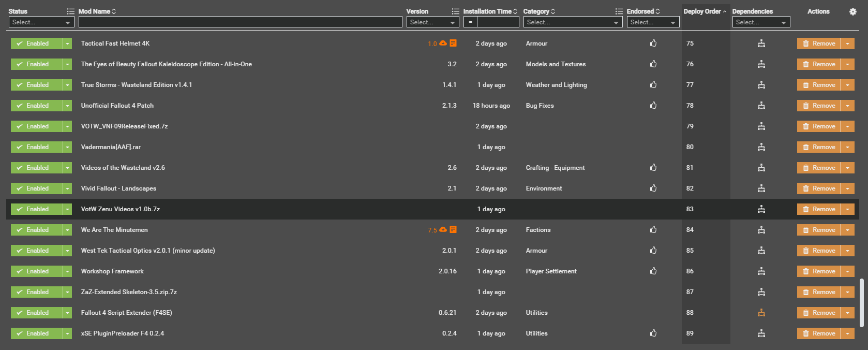This screenshot has width=868, height=350.
Task: Open dependencies for ZaZ-Extended Skeleton
Action: [x=761, y=292]
